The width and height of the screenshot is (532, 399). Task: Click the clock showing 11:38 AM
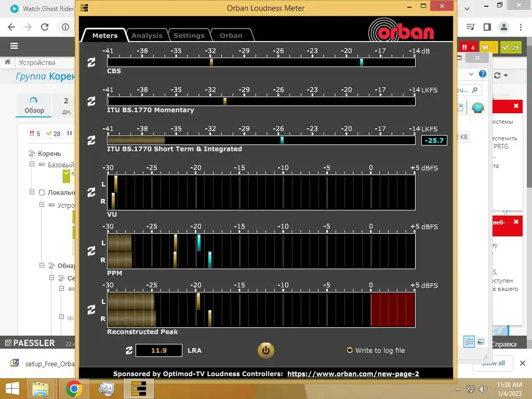pos(509,385)
